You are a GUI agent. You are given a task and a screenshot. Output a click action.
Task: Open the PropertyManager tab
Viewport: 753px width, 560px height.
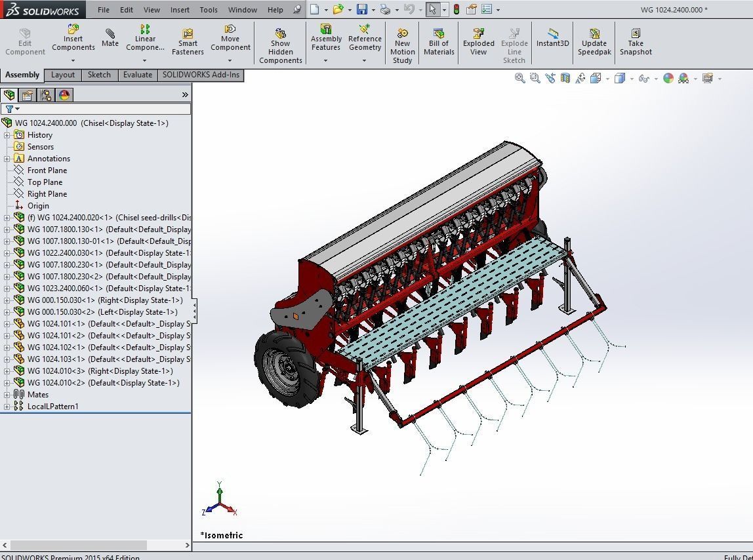pyautogui.click(x=28, y=94)
